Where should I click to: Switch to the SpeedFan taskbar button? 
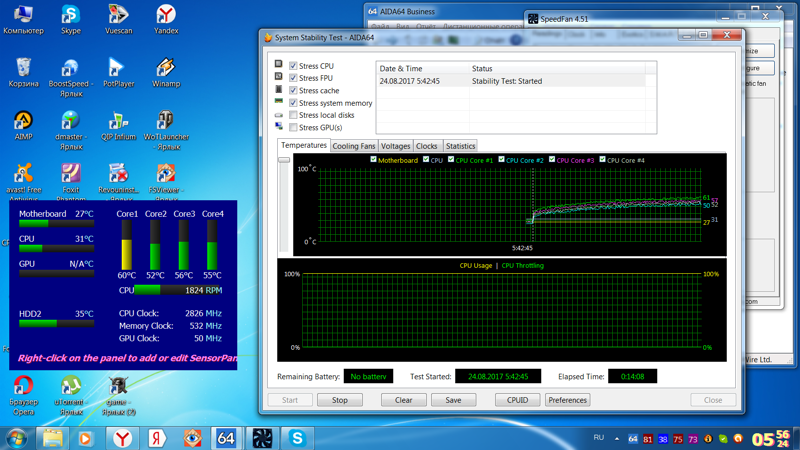(262, 438)
